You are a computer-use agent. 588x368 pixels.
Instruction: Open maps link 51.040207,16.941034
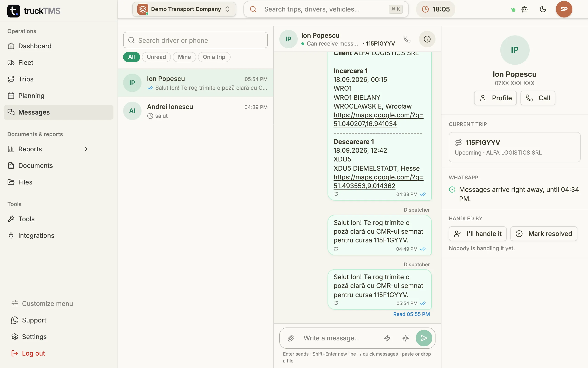point(378,119)
